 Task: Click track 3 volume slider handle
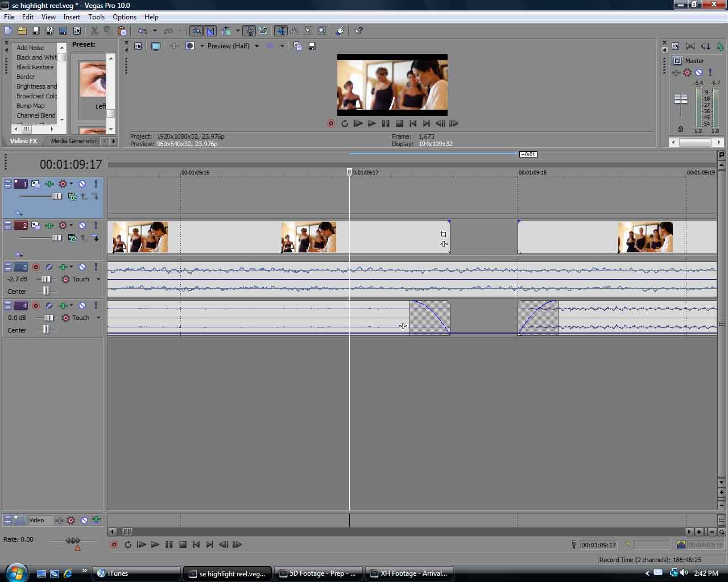click(45, 279)
